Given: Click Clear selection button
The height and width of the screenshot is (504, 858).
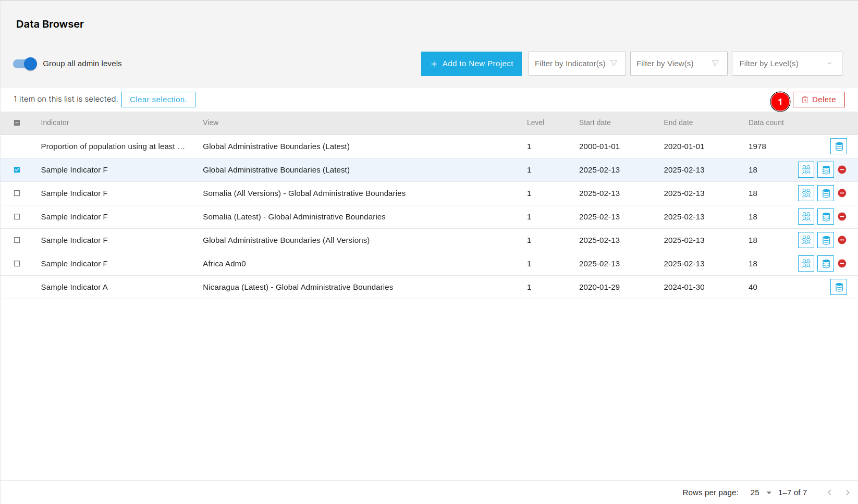Looking at the screenshot, I should pyautogui.click(x=158, y=100).
